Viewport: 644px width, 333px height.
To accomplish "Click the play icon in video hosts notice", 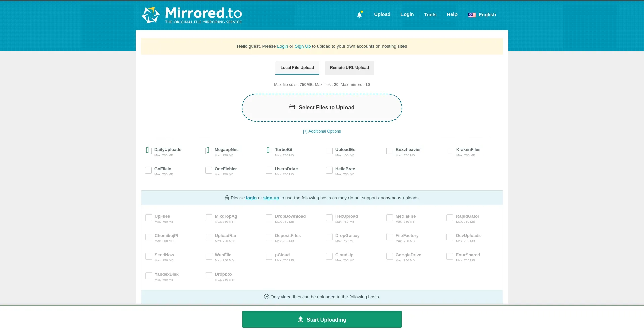I will click(266, 297).
